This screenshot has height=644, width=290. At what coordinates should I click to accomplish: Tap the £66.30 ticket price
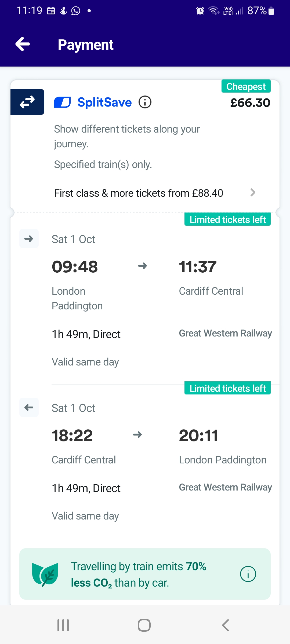point(250,103)
